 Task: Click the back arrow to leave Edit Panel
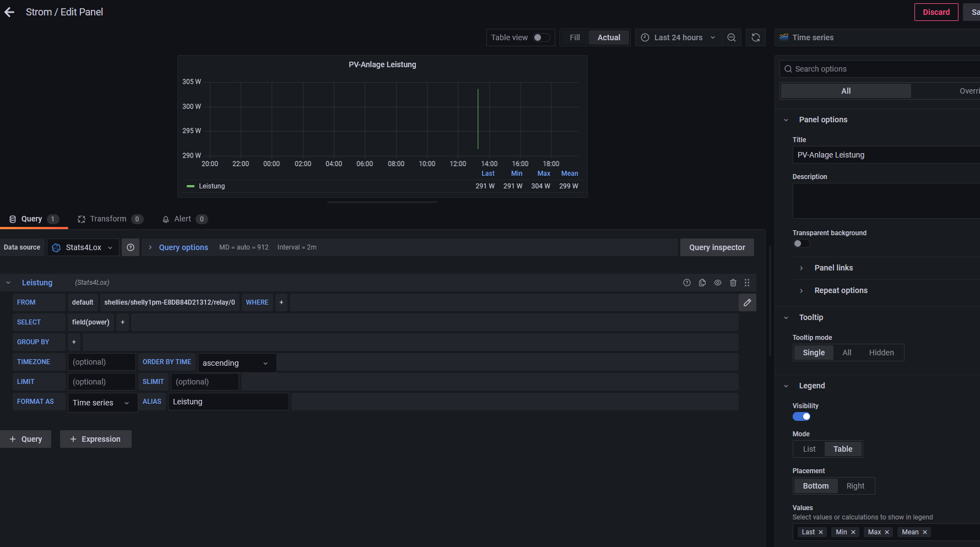9,12
